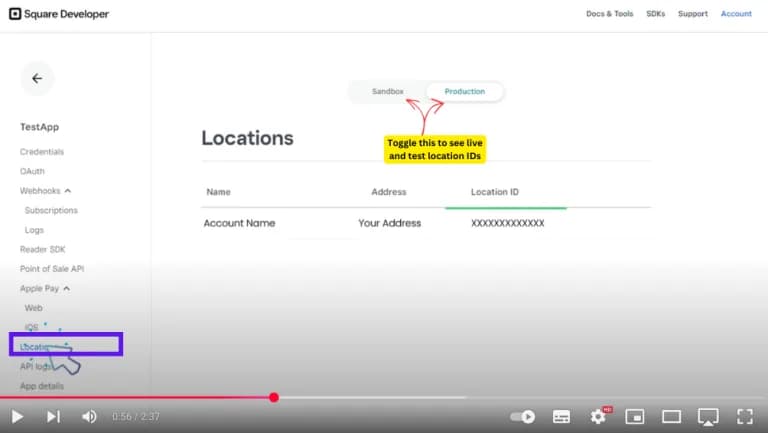Select the Your Address cell
The width and height of the screenshot is (768, 433).
coord(389,223)
